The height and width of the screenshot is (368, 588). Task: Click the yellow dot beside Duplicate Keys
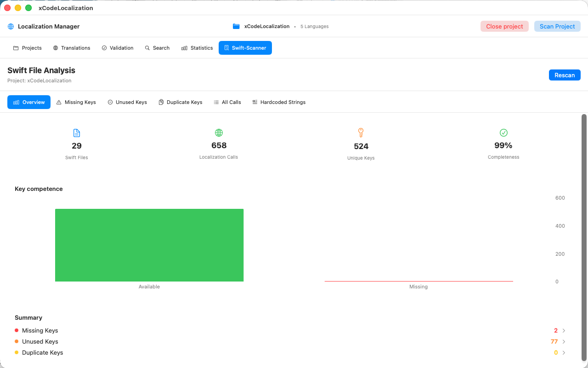tap(17, 352)
